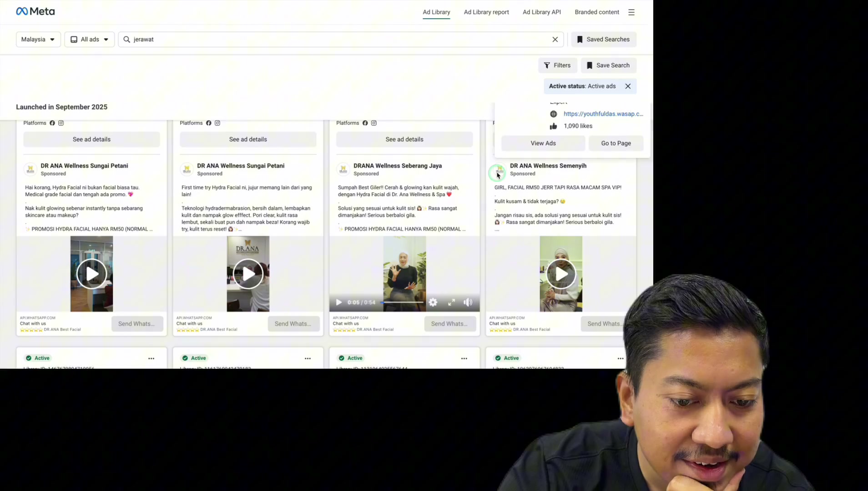868x491 pixels.
Task: Open the Filters button
Action: point(558,65)
